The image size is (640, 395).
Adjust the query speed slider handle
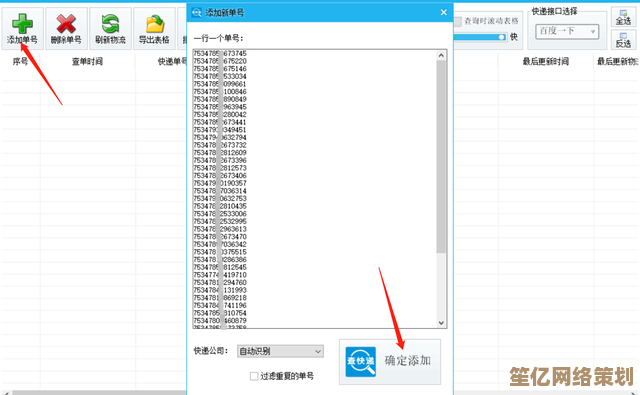[x=501, y=37]
